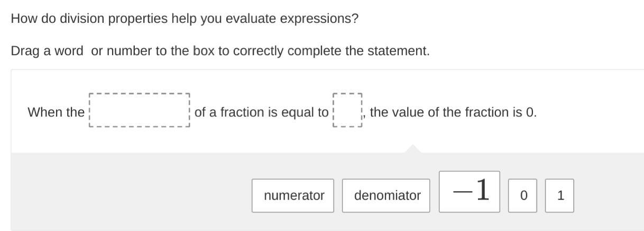Click the small empty number drop box
The image size is (644, 231).
[347, 111]
